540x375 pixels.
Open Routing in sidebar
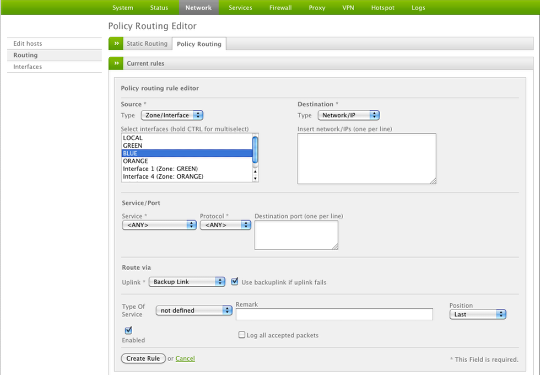tap(54, 55)
